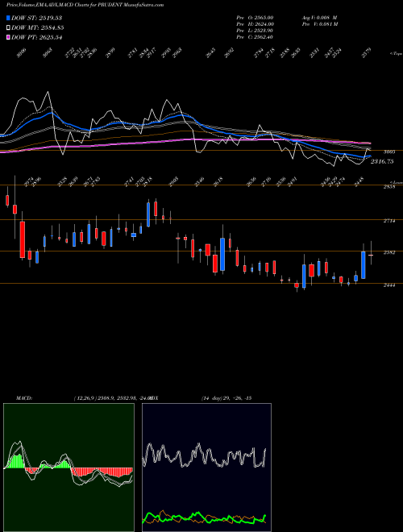Viewport: 403px width, 532px height.
Task: Click inside the green MACD histogram chart
Action: pyautogui.click(x=69, y=468)
